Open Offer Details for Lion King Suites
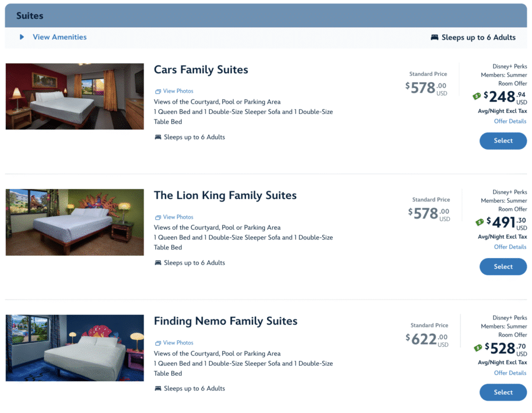532x413 pixels. (x=510, y=248)
